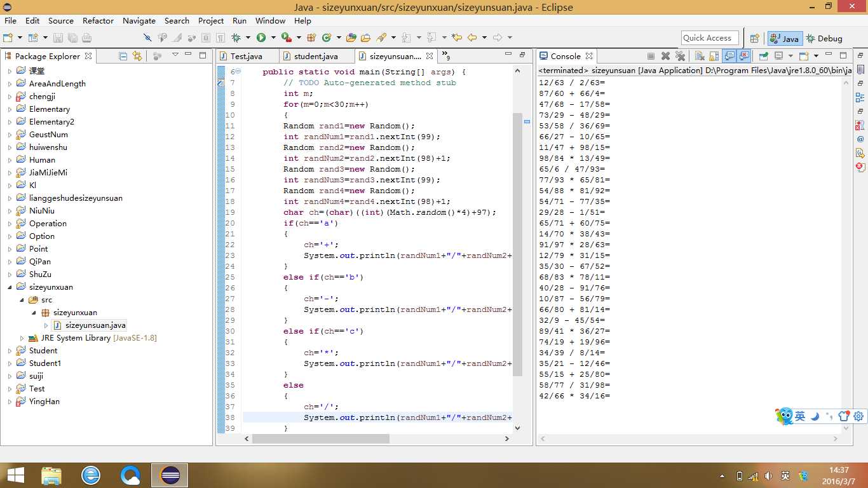Toggle Show Console When Standard Error Changes
Screen dimensions: 868x488
[743, 56]
